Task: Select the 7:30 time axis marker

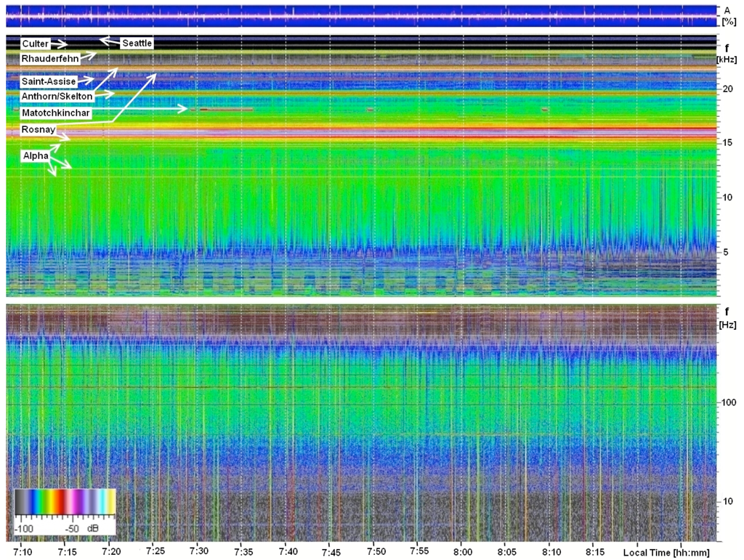Action: pyautogui.click(x=198, y=551)
